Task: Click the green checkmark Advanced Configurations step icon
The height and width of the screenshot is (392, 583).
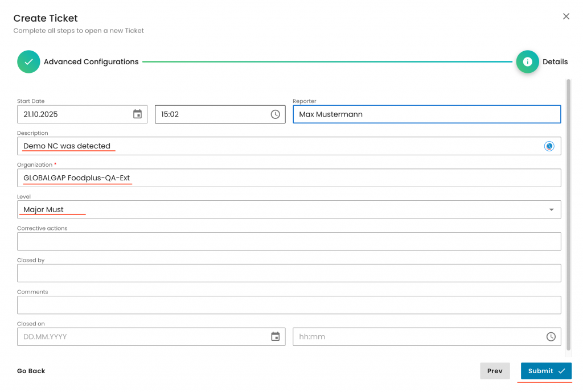Action: (28, 62)
